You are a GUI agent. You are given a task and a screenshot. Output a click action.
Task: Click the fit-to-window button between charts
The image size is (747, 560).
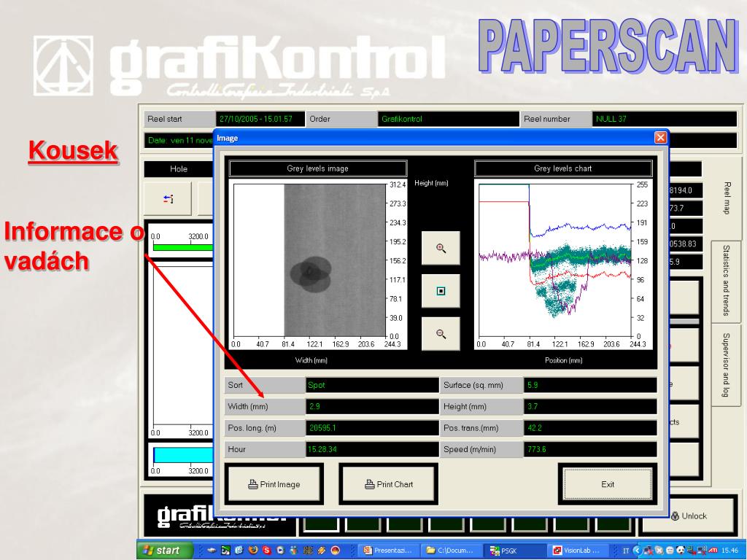coord(441,291)
